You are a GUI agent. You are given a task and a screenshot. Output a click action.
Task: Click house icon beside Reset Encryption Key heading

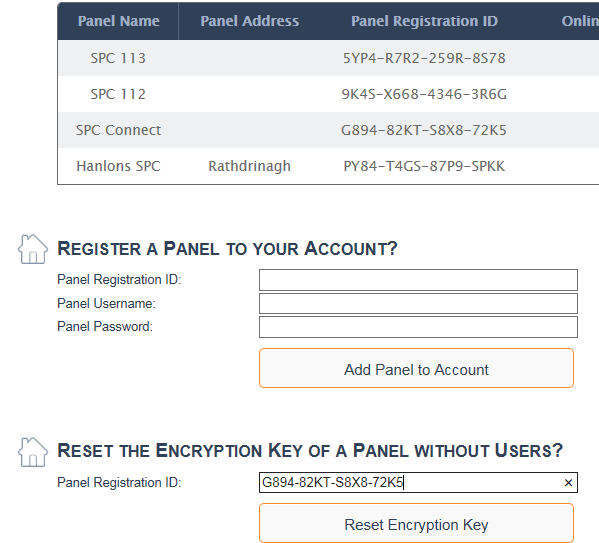click(x=33, y=452)
